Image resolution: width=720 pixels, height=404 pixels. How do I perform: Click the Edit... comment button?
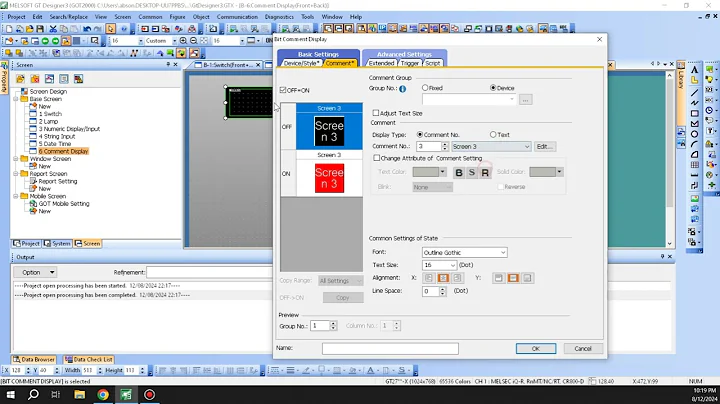pos(545,146)
